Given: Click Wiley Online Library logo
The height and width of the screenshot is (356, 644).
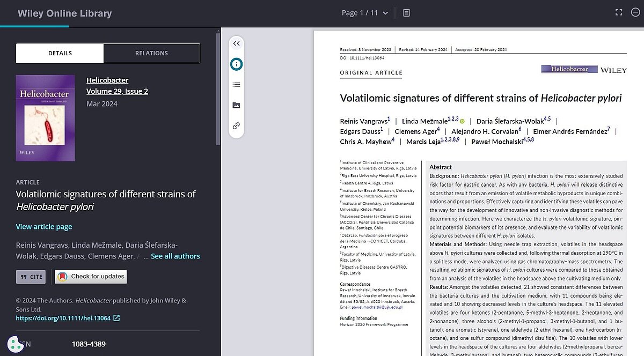Looking at the screenshot, I should pos(64,13).
